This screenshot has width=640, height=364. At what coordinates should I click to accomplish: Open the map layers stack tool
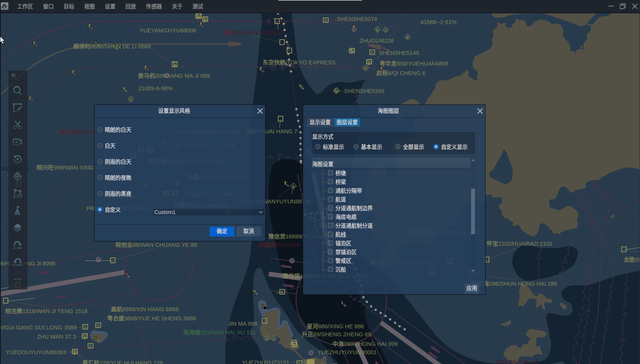click(x=18, y=227)
